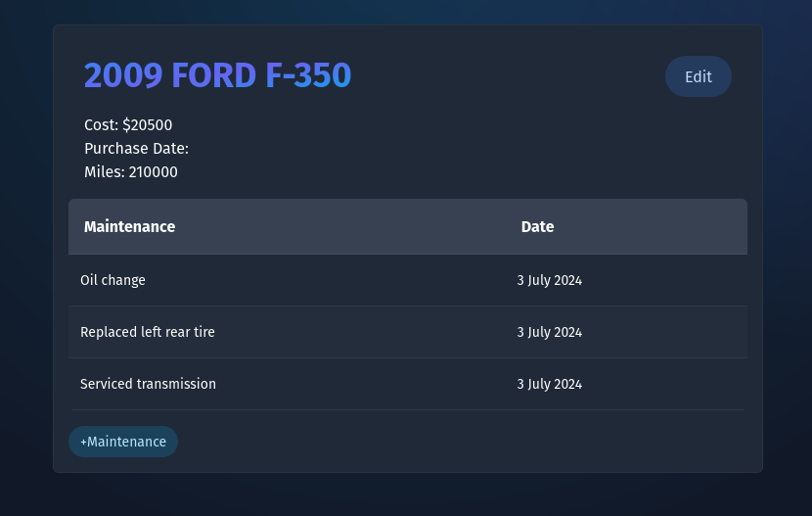Click the Edit button
The width and height of the screenshot is (812, 516).
[698, 76]
